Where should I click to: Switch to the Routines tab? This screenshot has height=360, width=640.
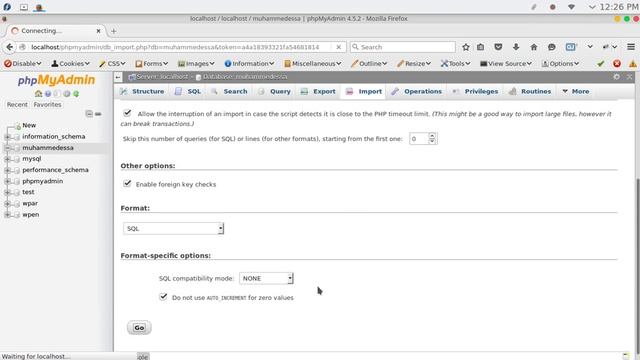pos(530,91)
